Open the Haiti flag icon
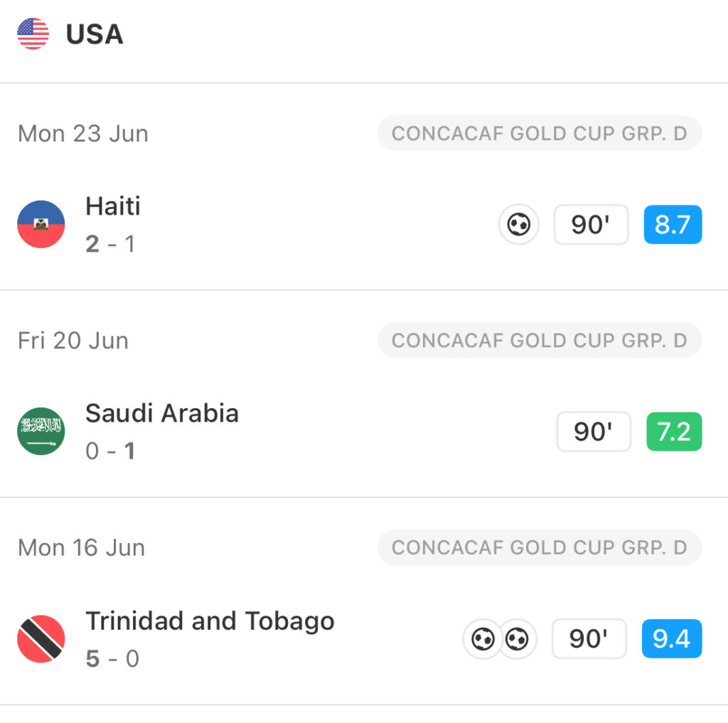Viewport: 728px width, 723px height. click(41, 224)
